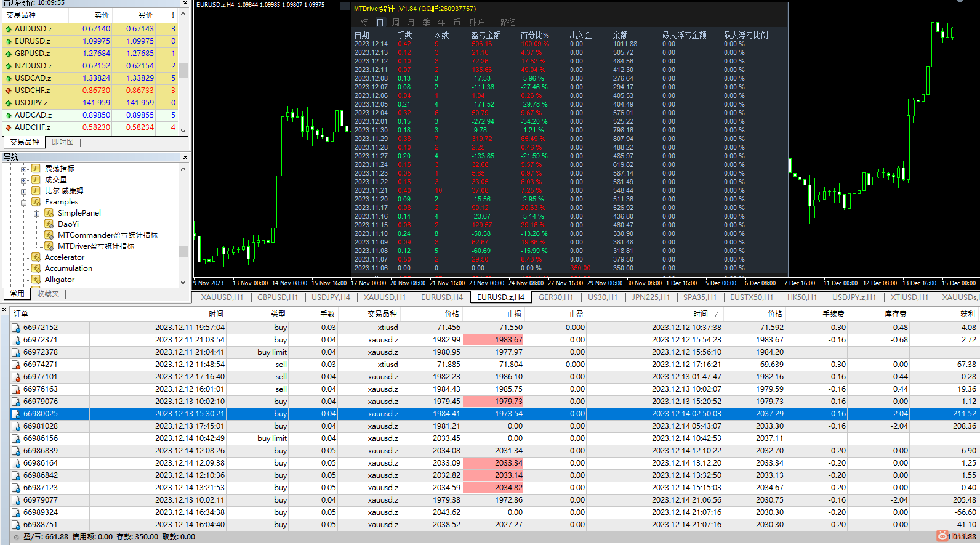Collapse the Examples folder in Navigator
This screenshot has height=545, width=980.
pos(23,202)
